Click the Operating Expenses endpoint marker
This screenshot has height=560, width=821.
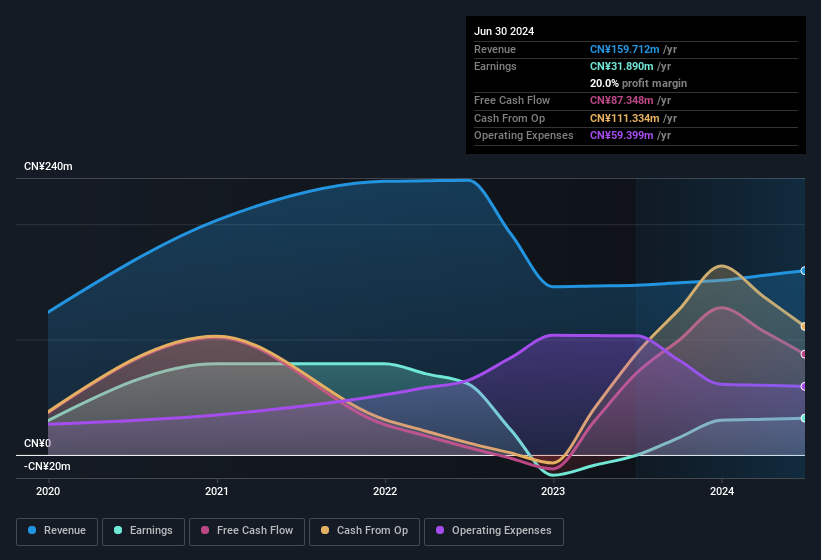pyautogui.click(x=804, y=387)
